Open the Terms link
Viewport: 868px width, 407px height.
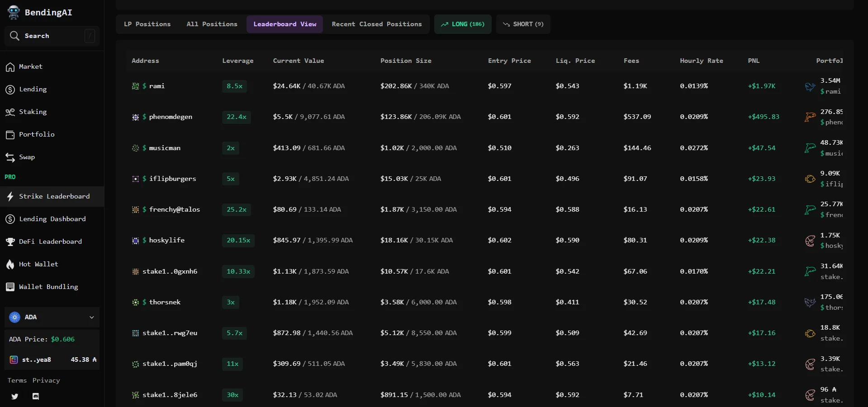point(17,381)
